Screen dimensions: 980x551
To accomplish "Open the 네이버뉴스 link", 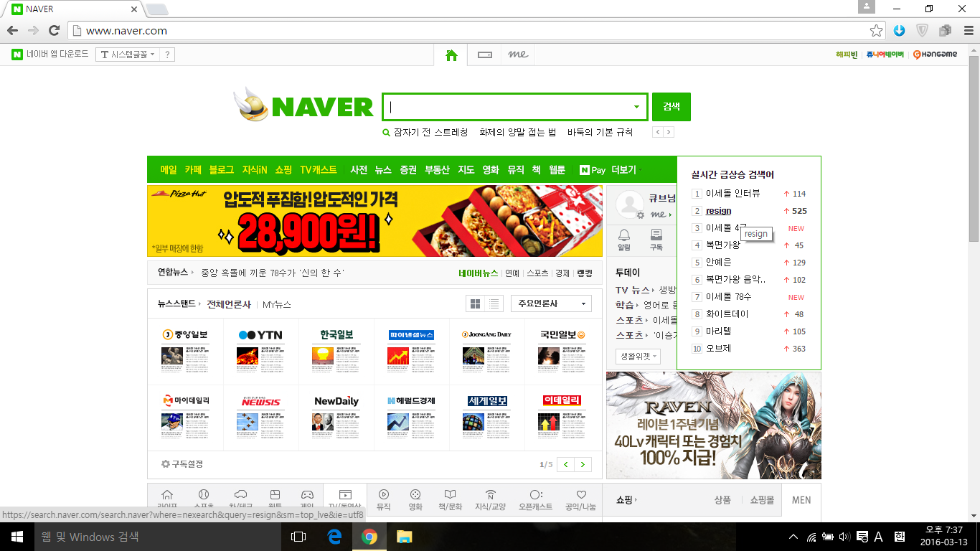I will pyautogui.click(x=478, y=273).
